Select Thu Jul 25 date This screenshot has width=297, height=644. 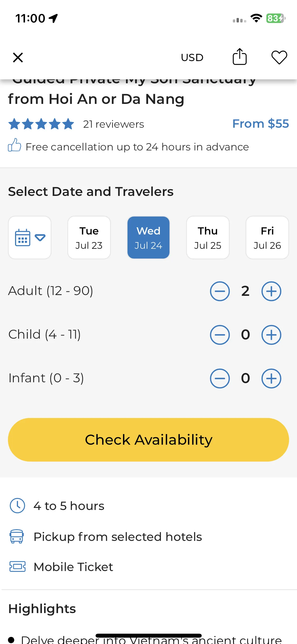(x=208, y=237)
